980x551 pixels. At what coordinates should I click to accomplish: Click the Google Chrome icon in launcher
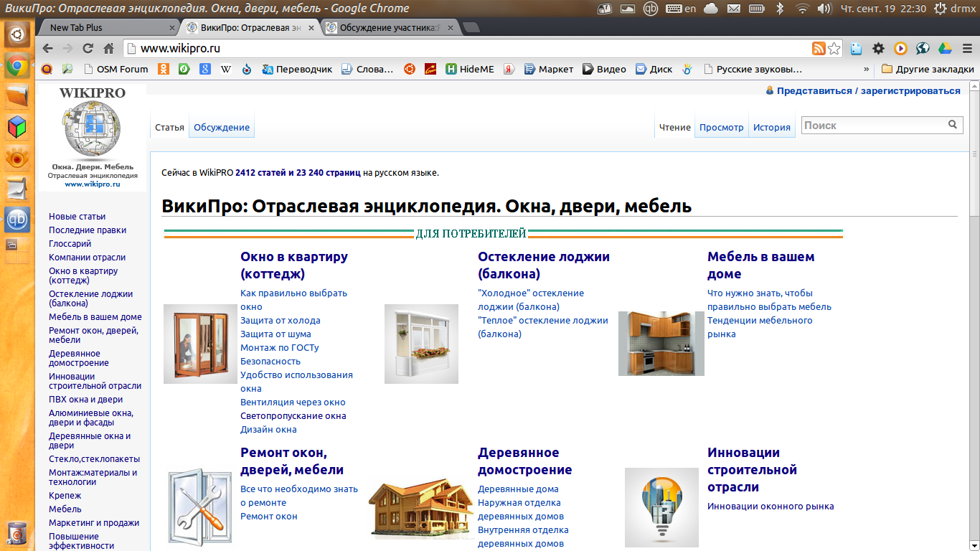[17, 67]
